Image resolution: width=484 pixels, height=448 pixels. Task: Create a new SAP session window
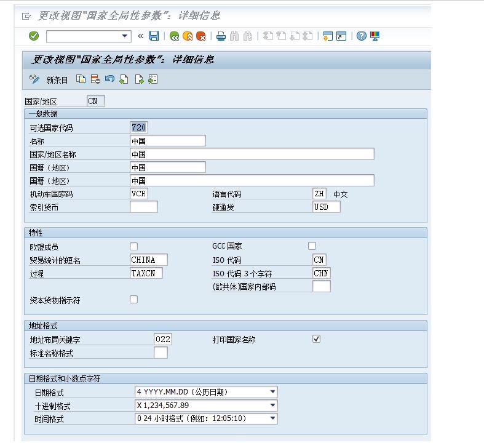328,36
